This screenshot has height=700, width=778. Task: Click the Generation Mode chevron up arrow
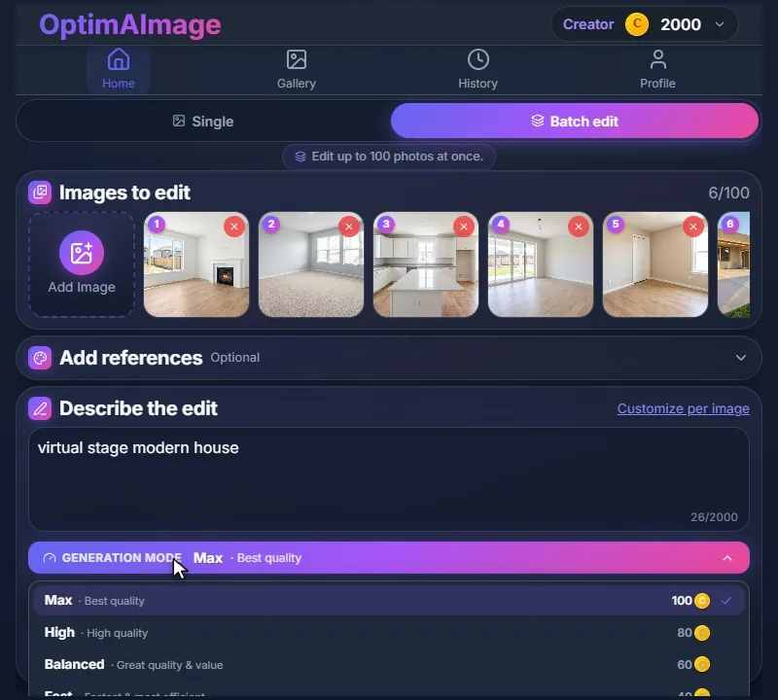click(727, 558)
